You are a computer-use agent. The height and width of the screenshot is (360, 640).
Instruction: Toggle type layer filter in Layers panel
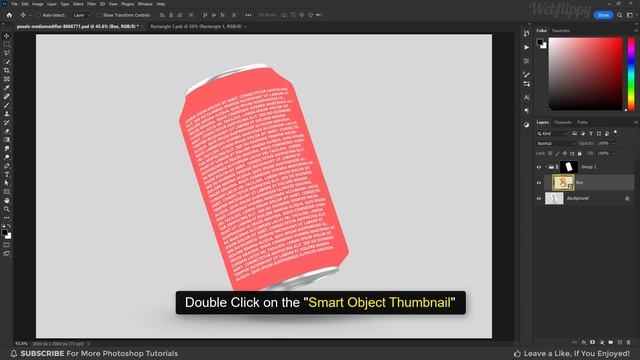tap(591, 133)
